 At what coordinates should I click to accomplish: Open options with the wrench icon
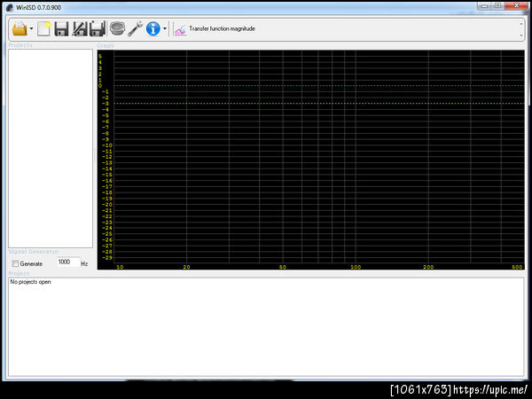coord(135,29)
